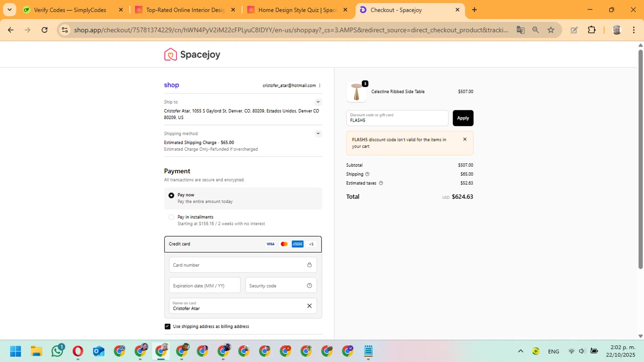Toggle Use shipping address as billing address
This screenshot has width=644, height=362.
(167, 326)
